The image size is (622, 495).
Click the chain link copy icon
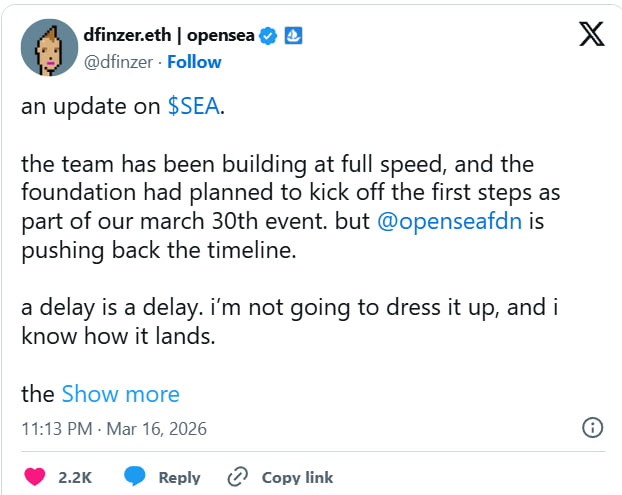tap(238, 477)
